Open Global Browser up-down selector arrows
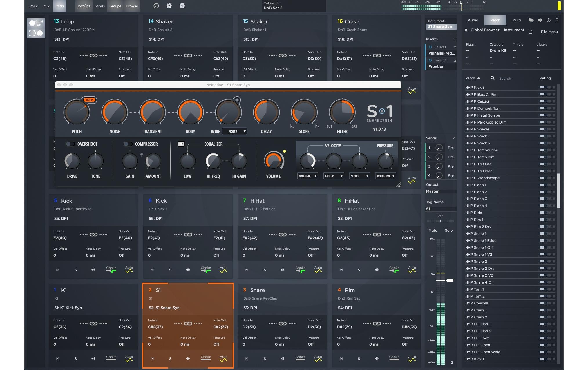The image size is (588, 370). 466,30
